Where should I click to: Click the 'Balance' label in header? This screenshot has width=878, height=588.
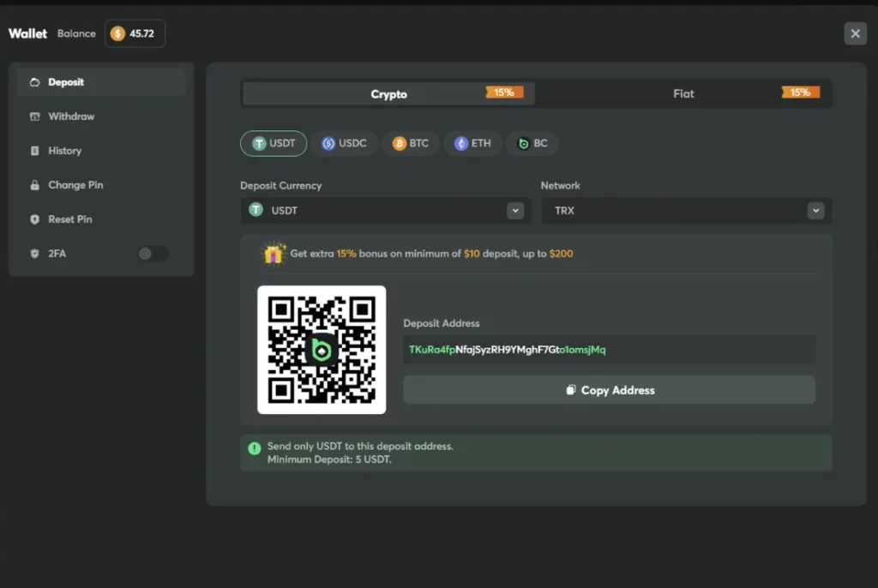click(x=76, y=33)
